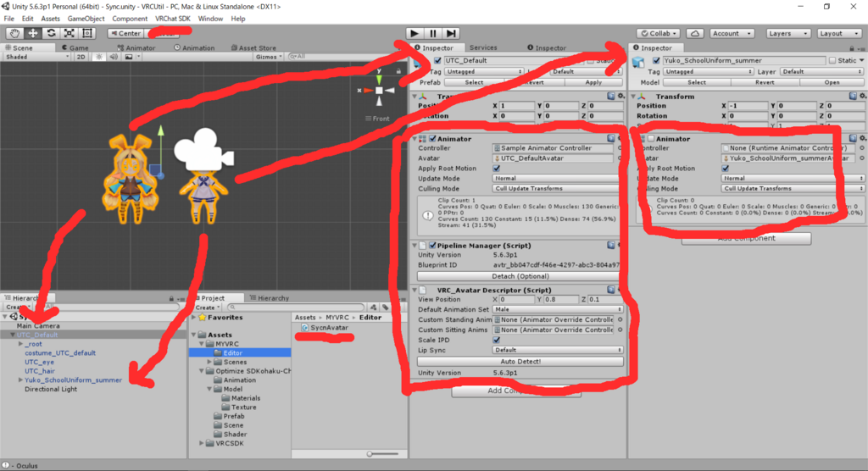Toggle UTC_Default active checkbox
This screenshot has height=471, width=868.
click(438, 60)
